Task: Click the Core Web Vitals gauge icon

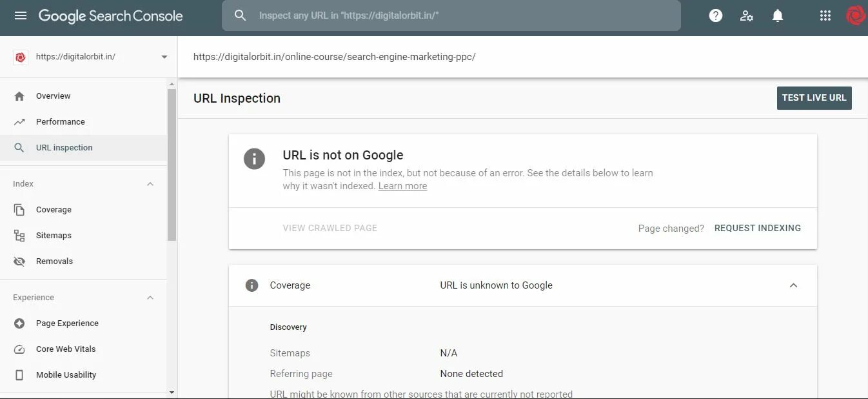Action: [x=19, y=349]
